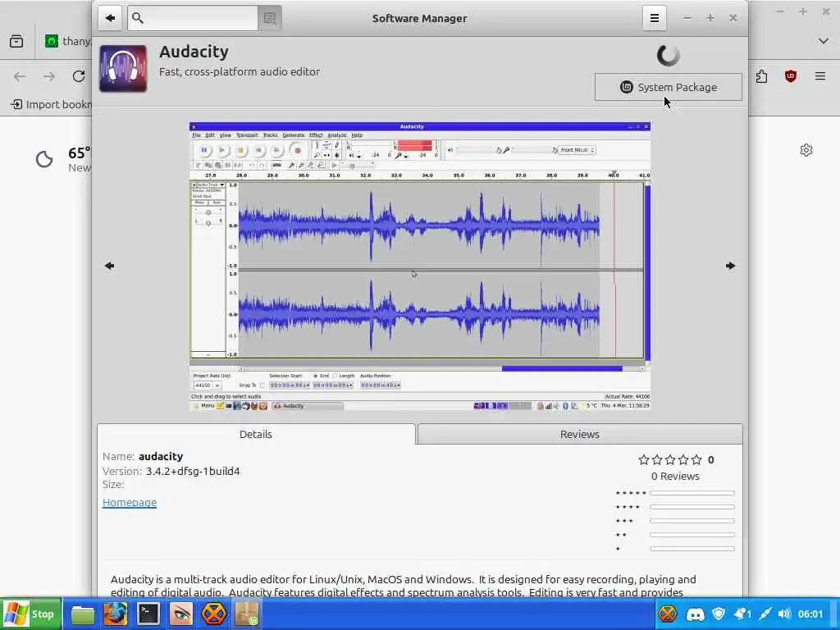Screen dimensions: 840x630
Task: Open the volume control in system tray
Action: coord(785,614)
